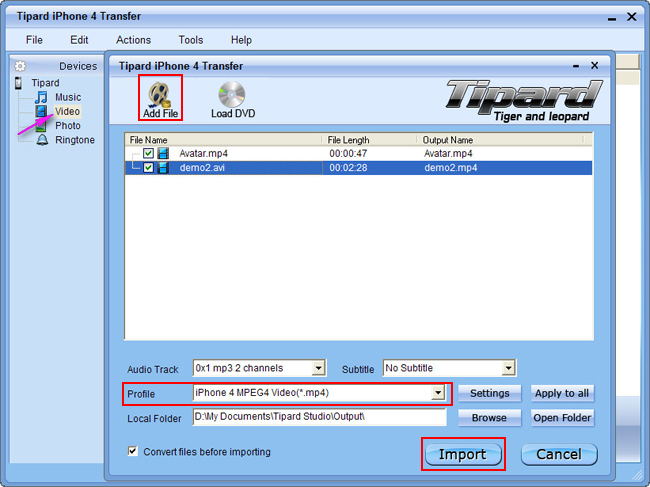Viewport: 650px width, 487px height.
Task: Minimize the inner Tipard iPhone 4 Transfer dialog
Action: pyautogui.click(x=576, y=66)
